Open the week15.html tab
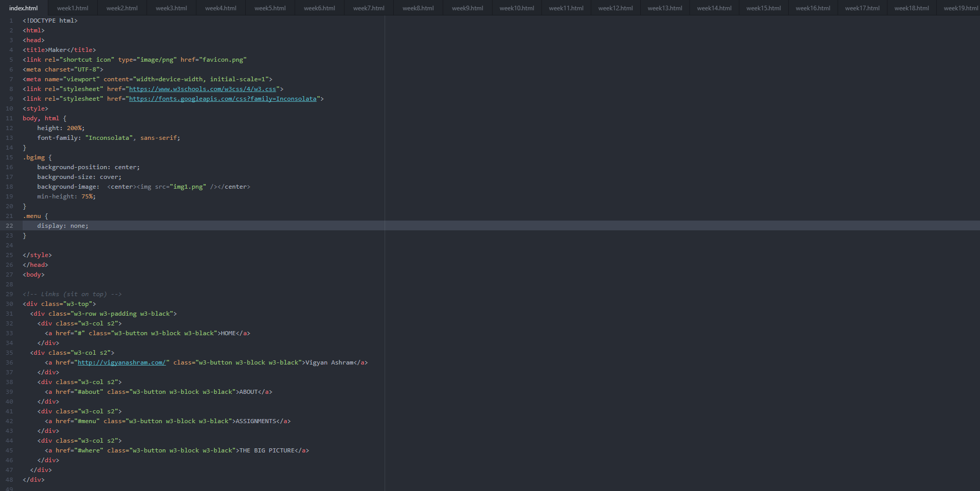Screen dimensions: 980x491 [764, 8]
